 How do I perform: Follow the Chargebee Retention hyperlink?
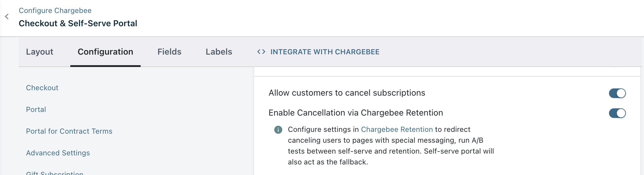tap(397, 129)
